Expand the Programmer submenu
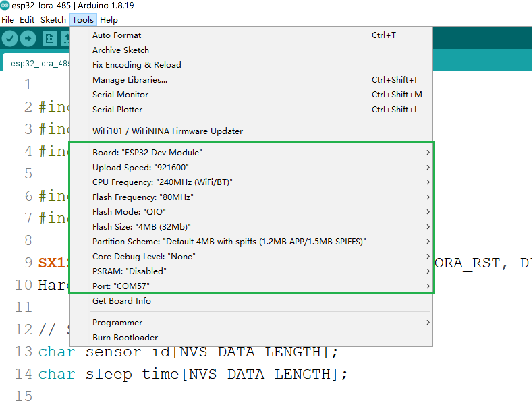 pyautogui.click(x=251, y=322)
